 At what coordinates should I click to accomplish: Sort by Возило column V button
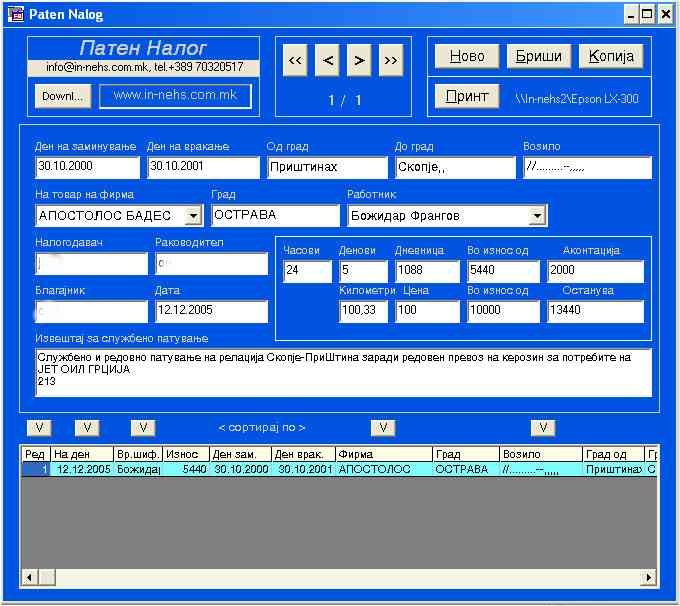coord(543,428)
